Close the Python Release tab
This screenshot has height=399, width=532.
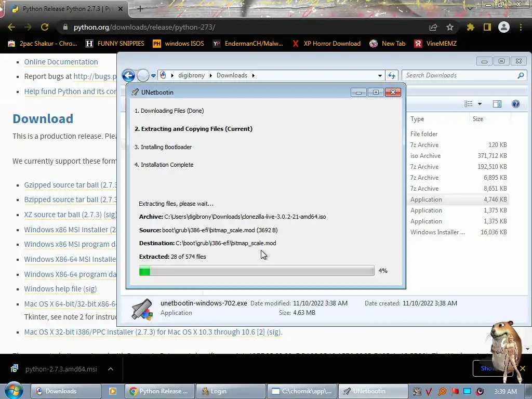[121, 9]
